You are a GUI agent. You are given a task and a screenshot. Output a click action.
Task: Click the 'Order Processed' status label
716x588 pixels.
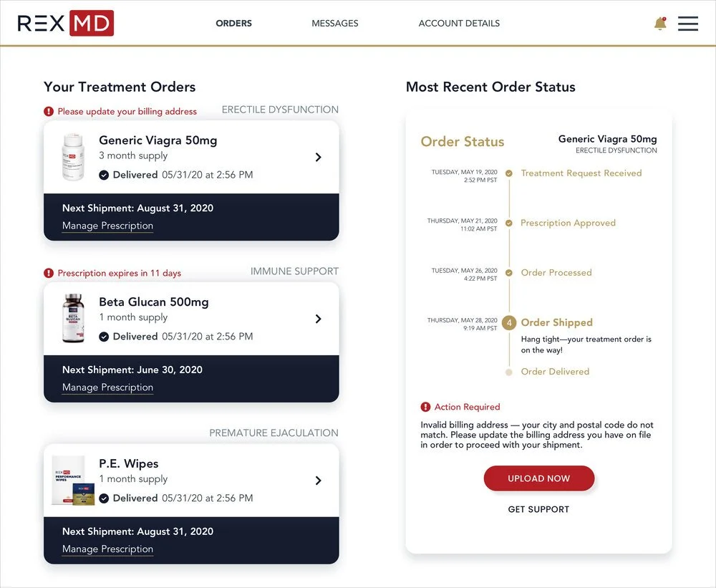tap(556, 273)
